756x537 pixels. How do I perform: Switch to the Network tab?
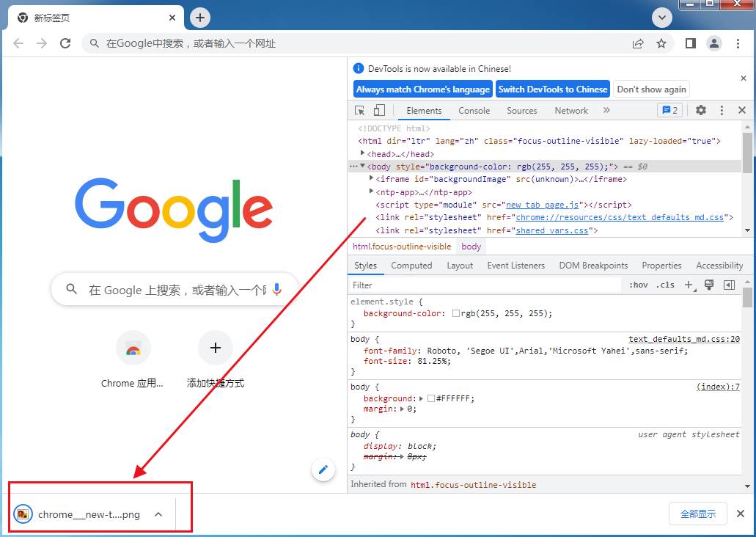click(571, 111)
